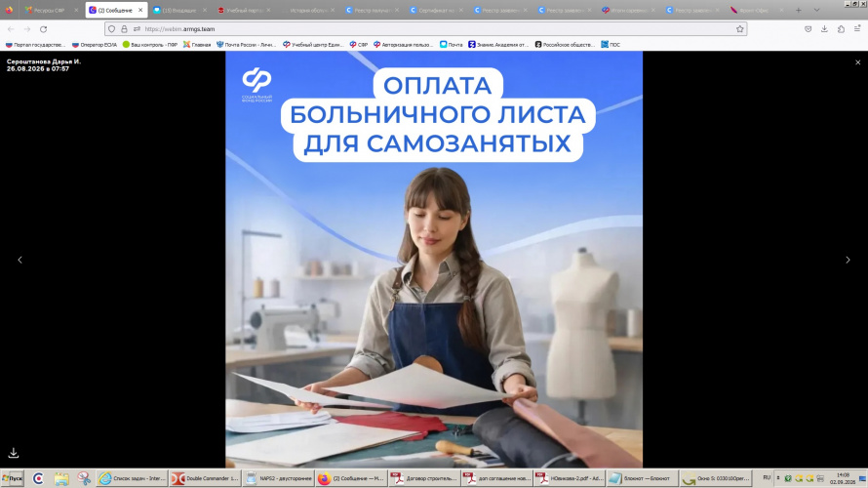Show the previous image in the viewer
Viewport: 868px width, 488px height.
20,260
